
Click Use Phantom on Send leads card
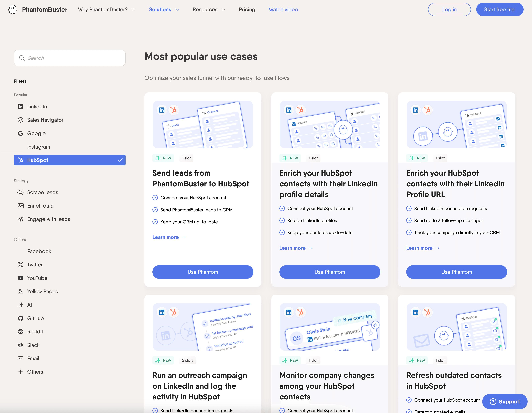pyautogui.click(x=203, y=272)
